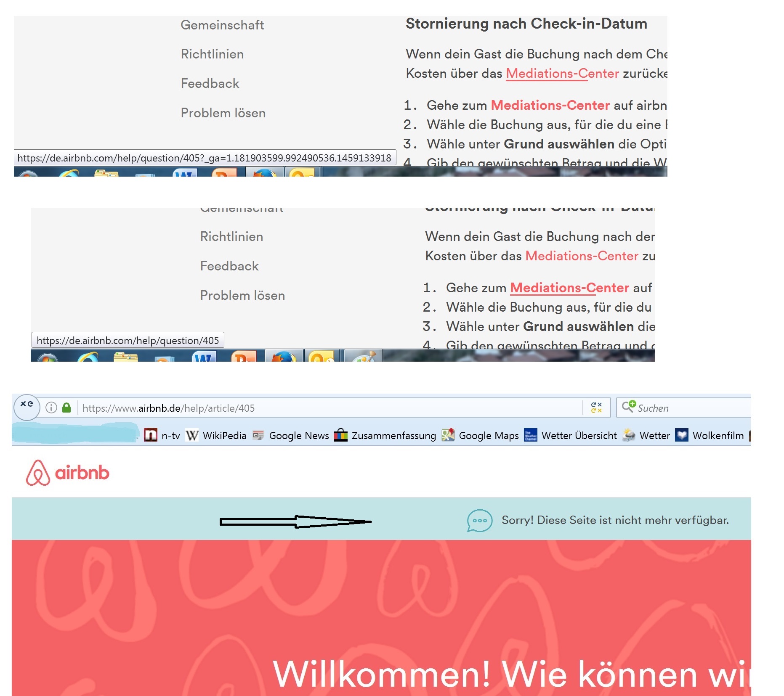Screen dimensions: 784x696
Task: Open the fully visible Gemeinschaft sidebar link
Action: click(x=222, y=25)
